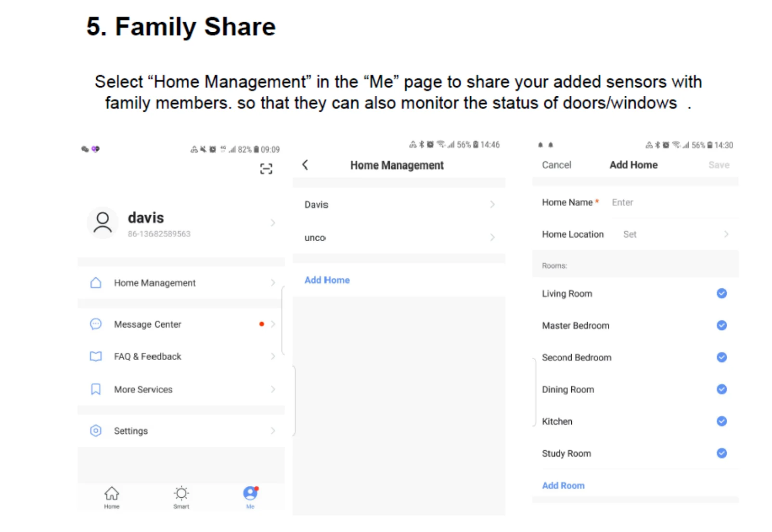Deselect the Kitchen room checkbox
This screenshot has height=532, width=772.
point(721,421)
